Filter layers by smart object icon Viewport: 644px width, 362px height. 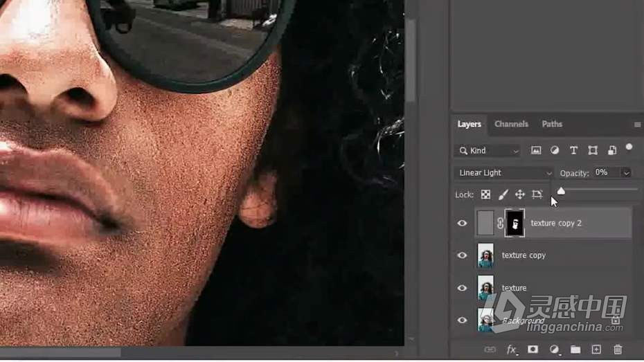pos(612,151)
